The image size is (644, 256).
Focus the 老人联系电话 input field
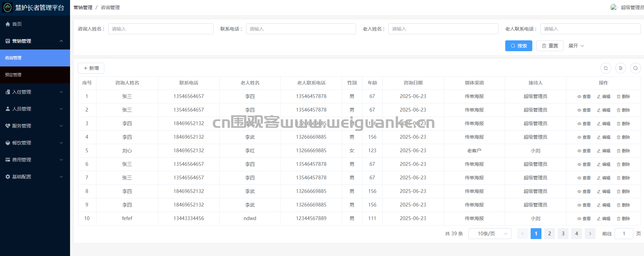(x=591, y=29)
